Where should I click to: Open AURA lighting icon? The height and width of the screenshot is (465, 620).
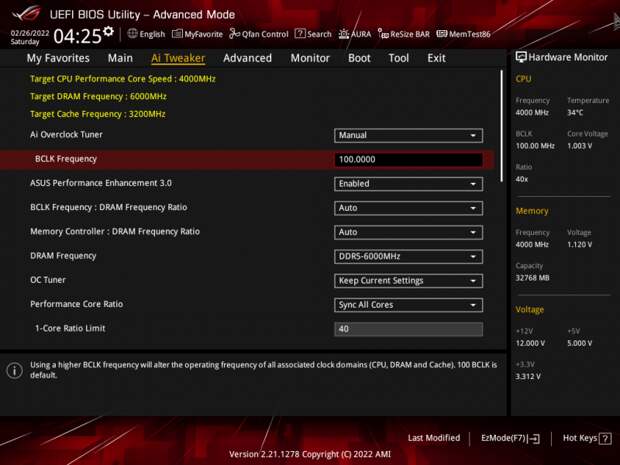[x=344, y=34]
